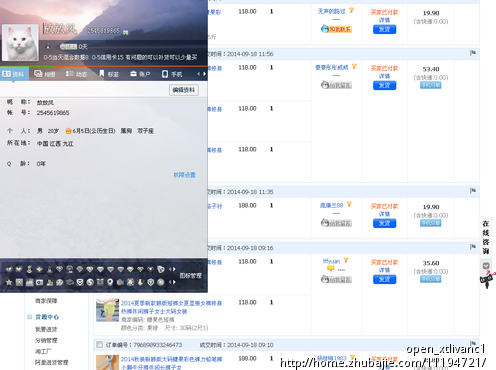Flag the order placed at 2014-09-18 09:16

point(473,247)
